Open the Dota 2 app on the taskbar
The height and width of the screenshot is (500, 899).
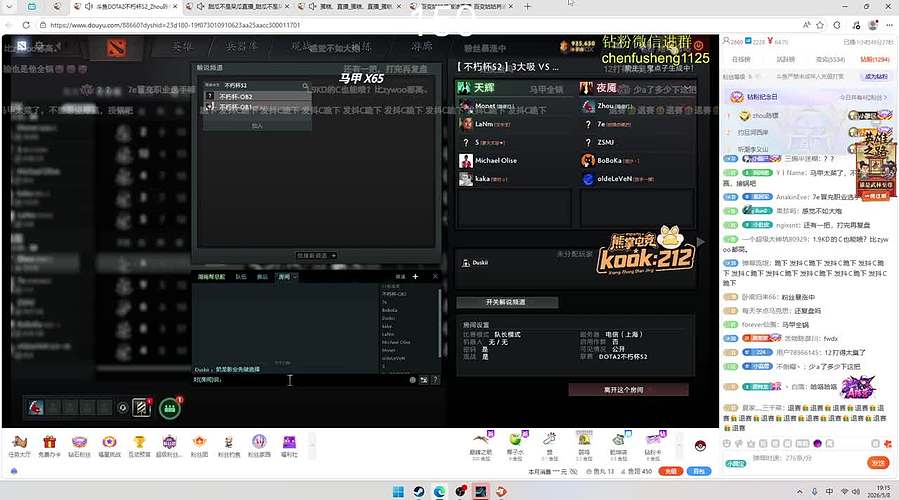480,491
